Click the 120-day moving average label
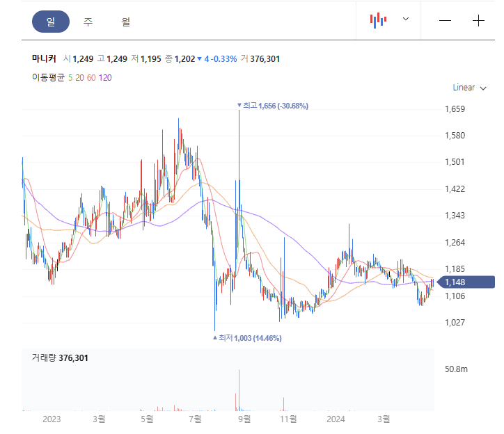504x434 pixels. 105,78
